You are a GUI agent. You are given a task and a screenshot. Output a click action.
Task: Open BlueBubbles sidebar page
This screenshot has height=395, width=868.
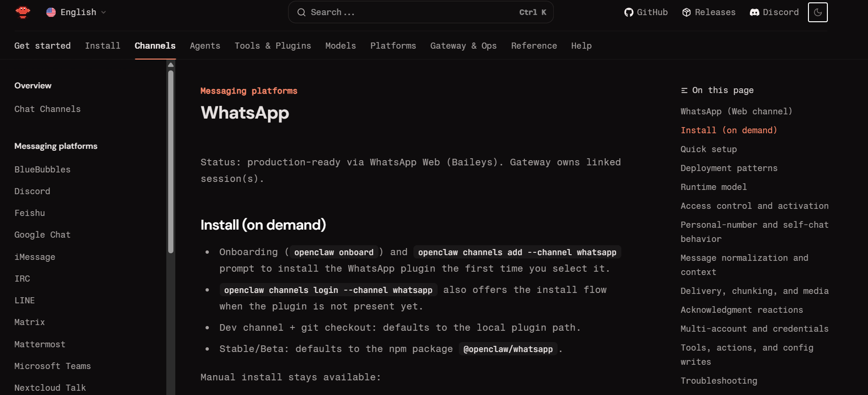pyautogui.click(x=43, y=170)
